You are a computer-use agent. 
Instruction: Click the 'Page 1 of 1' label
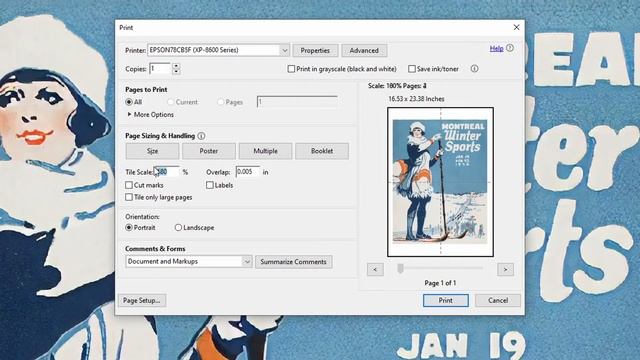(x=440, y=283)
